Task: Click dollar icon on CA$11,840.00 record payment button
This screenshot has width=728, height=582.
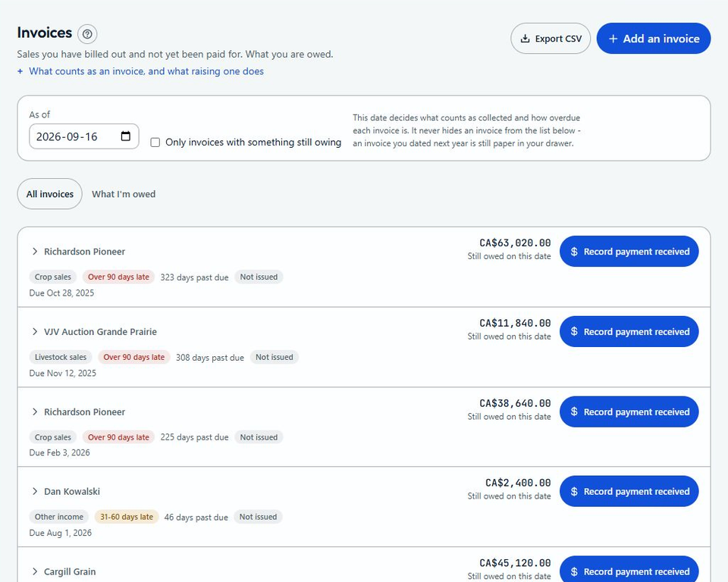Action: 574,331
